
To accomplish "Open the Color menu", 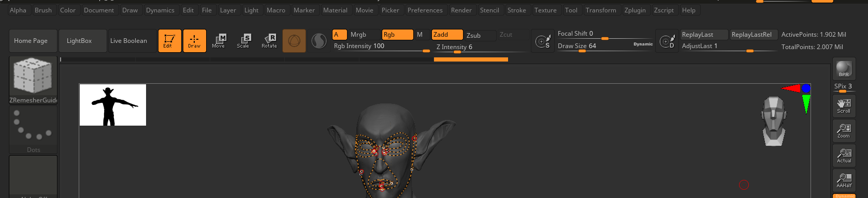I will pyautogui.click(x=68, y=10).
